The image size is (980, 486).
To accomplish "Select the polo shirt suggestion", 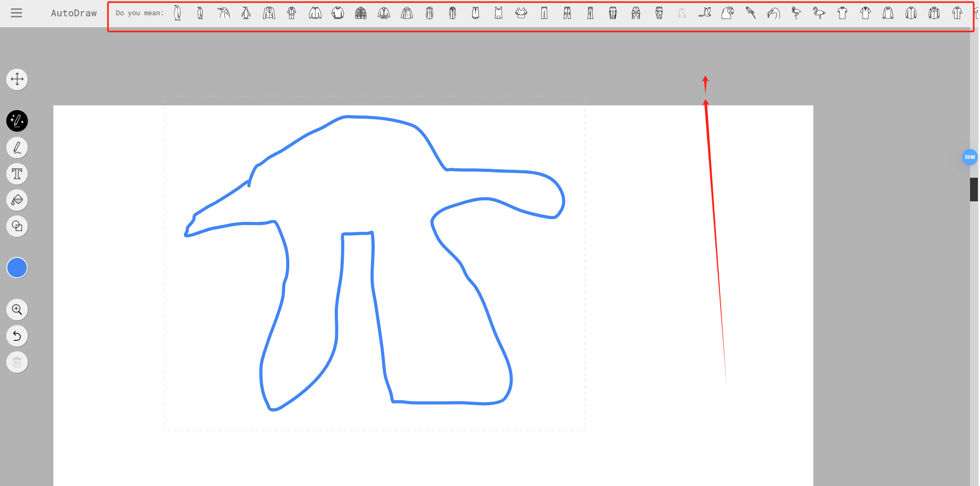I will pyautogui.click(x=843, y=13).
